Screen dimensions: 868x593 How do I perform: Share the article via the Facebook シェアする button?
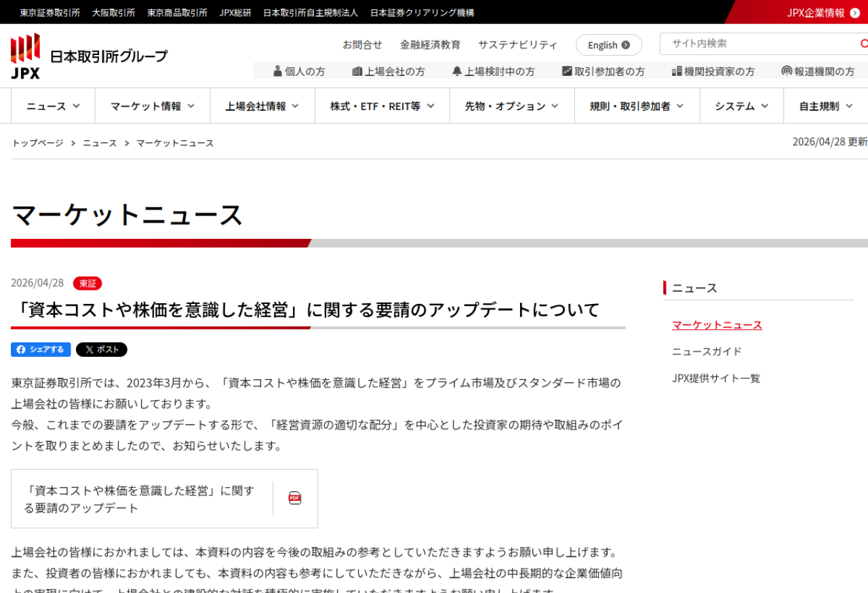tap(41, 349)
